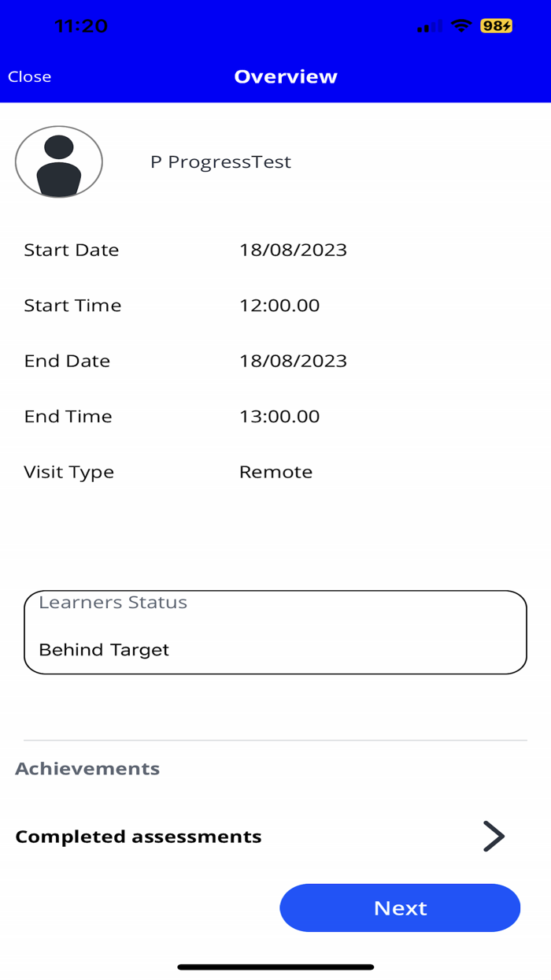Tap the Start Time value 12:00.00

point(280,306)
